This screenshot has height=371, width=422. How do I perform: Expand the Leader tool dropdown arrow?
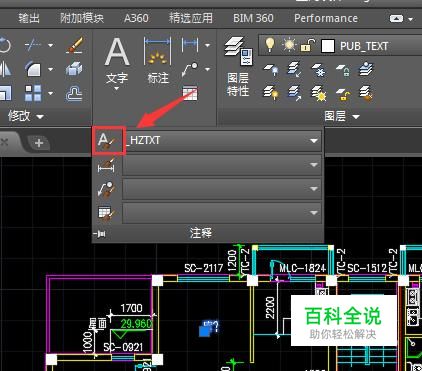click(207, 69)
